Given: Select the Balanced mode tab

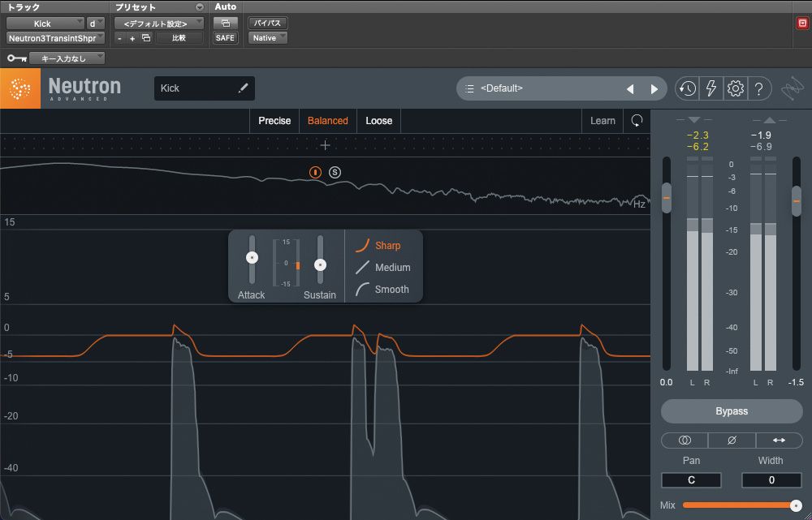Looking at the screenshot, I should click(x=328, y=121).
